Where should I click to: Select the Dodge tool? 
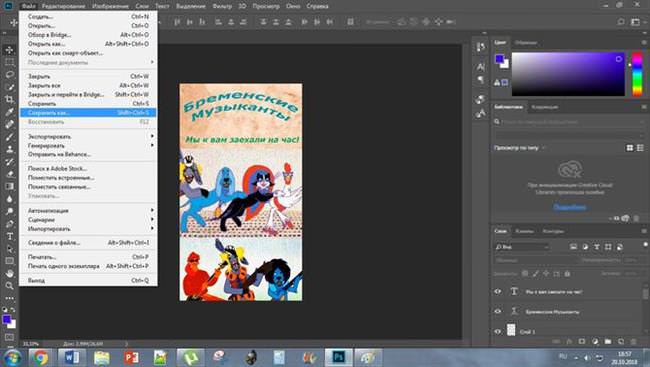(9, 211)
